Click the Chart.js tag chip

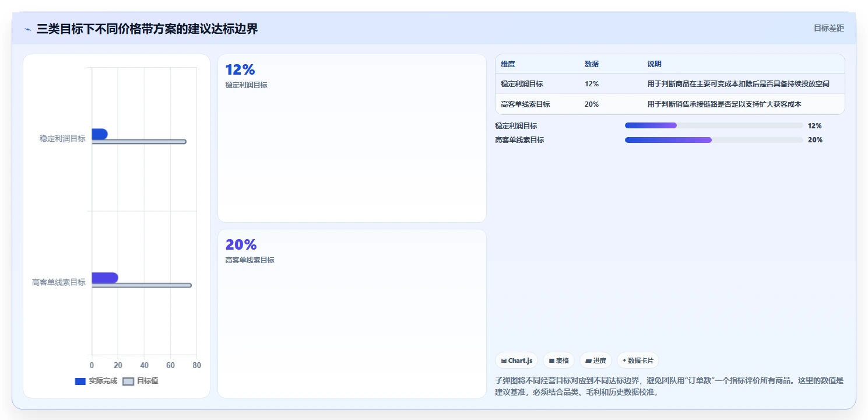pos(516,360)
